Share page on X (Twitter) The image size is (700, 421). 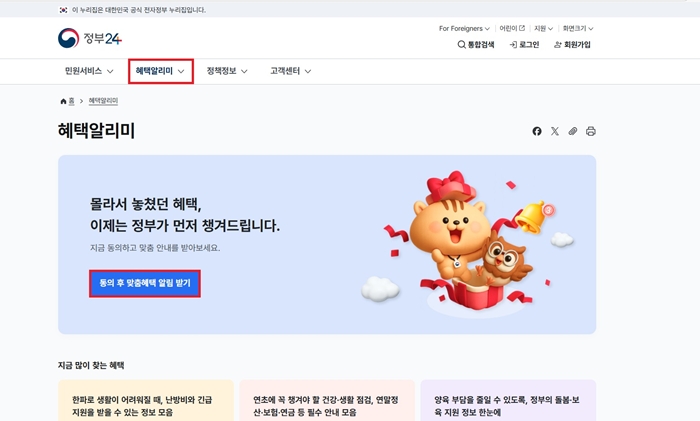[555, 131]
